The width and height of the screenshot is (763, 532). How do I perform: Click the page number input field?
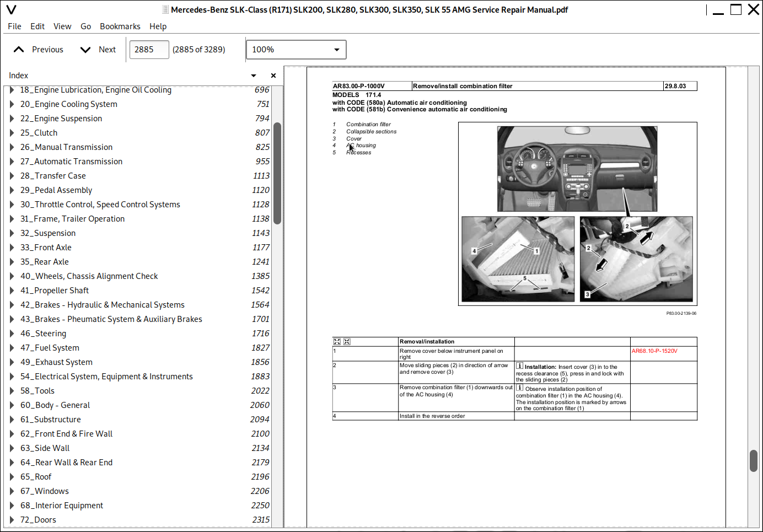coord(149,50)
